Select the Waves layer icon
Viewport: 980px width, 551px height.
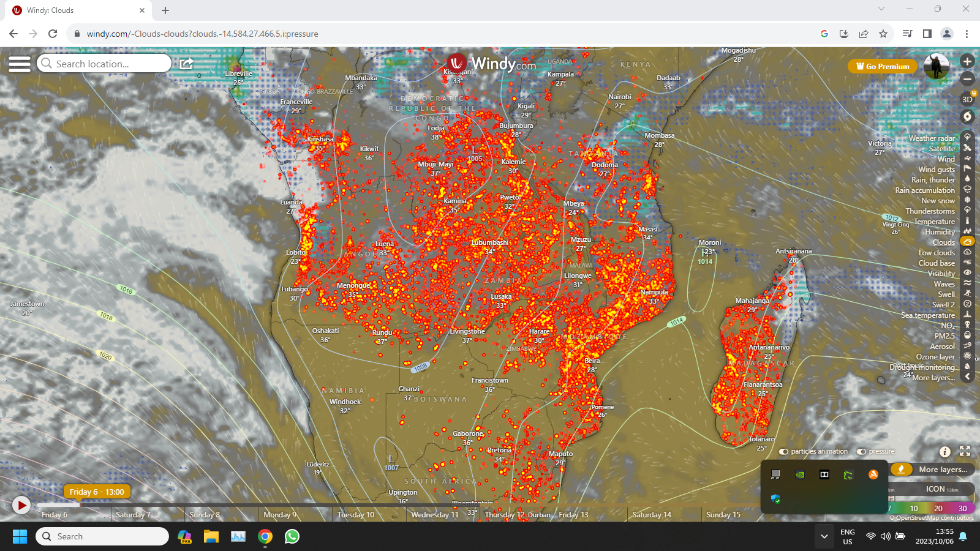click(968, 283)
